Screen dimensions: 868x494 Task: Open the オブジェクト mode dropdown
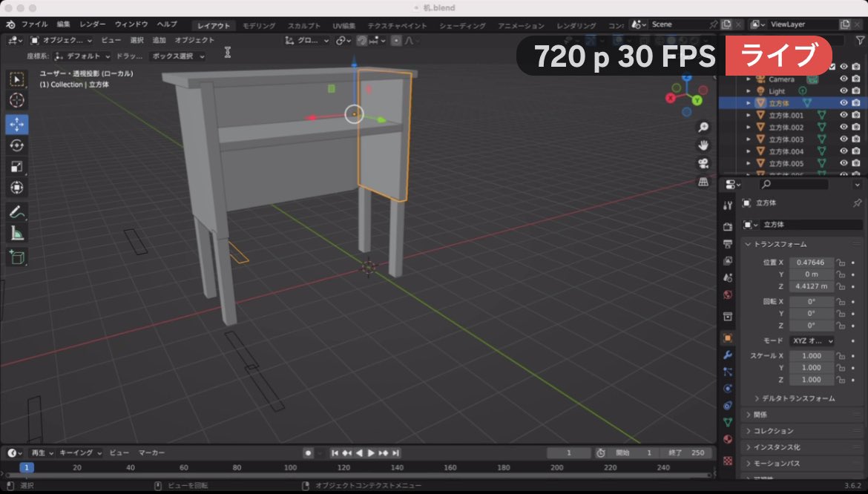coord(61,40)
